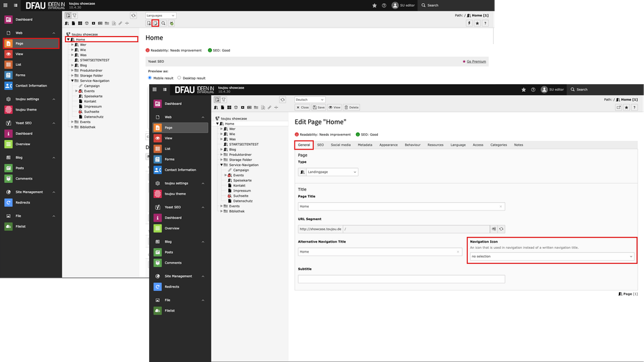This screenshot has width=644, height=362.
Task: Click the recalculate URL segment icon
Action: point(501,229)
